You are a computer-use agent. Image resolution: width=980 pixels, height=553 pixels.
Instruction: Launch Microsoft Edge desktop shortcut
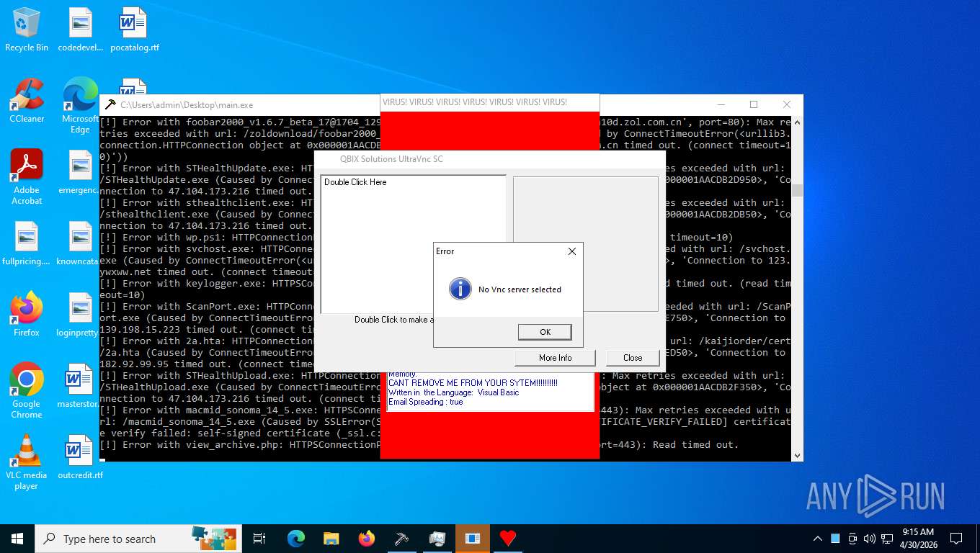pos(80,105)
